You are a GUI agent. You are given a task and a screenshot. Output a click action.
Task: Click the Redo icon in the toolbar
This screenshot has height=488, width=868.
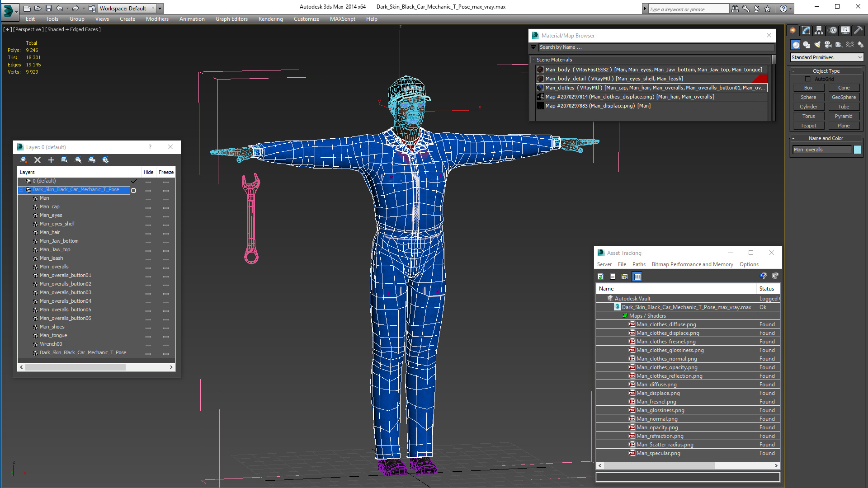pos(75,8)
